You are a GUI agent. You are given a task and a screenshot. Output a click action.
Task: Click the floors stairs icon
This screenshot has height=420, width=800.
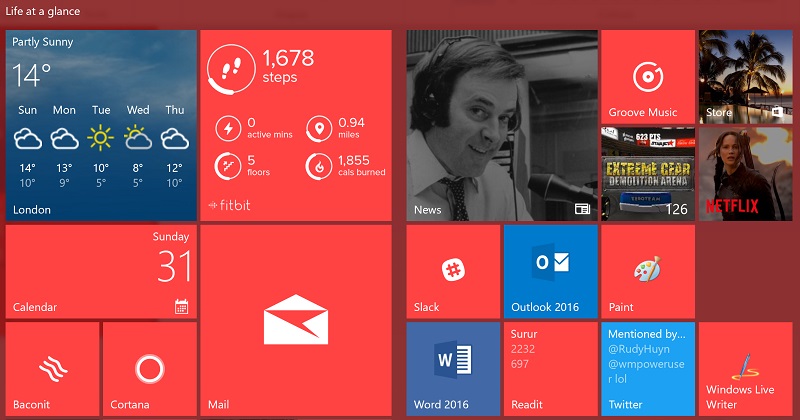tap(228, 166)
